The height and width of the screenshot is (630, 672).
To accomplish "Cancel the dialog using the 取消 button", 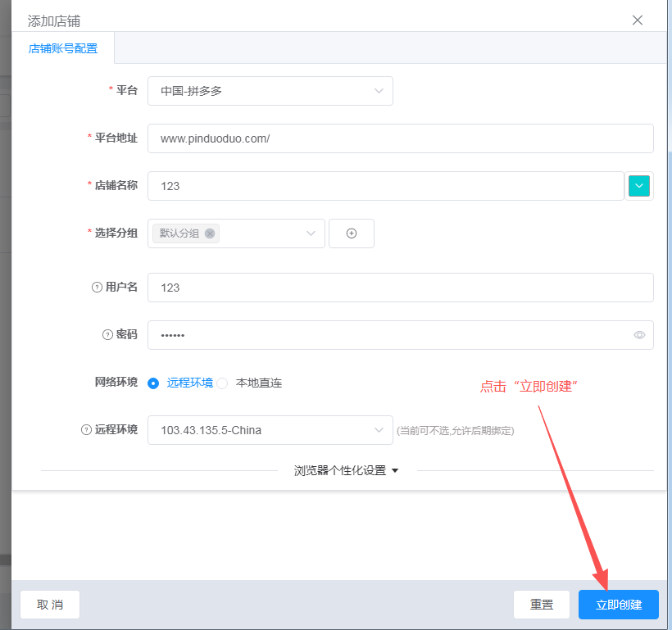I will pyautogui.click(x=49, y=605).
